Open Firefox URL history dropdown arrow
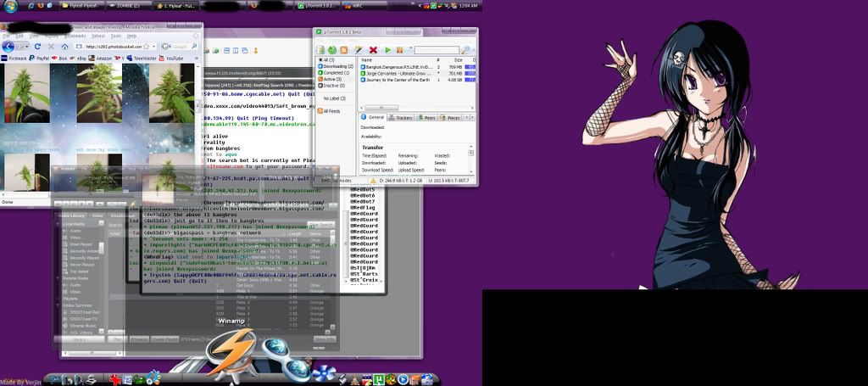The height and width of the screenshot is (386, 868). click(x=154, y=47)
